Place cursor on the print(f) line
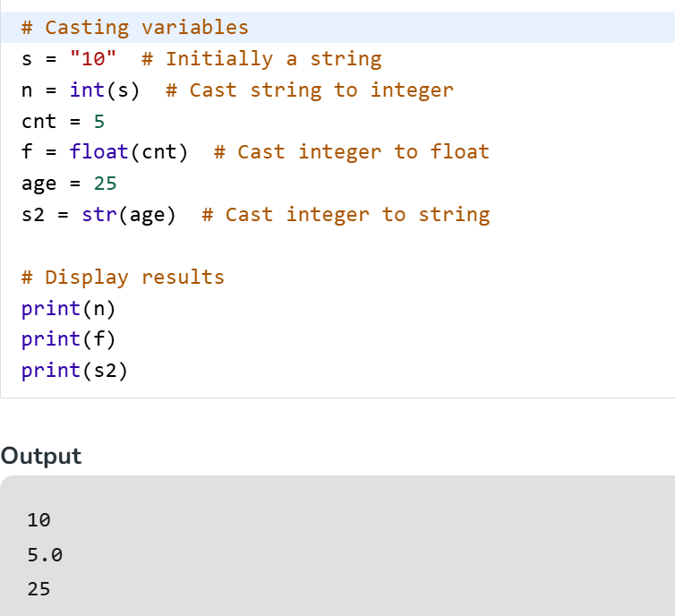Viewport: 675px width, 616px height. [69, 339]
